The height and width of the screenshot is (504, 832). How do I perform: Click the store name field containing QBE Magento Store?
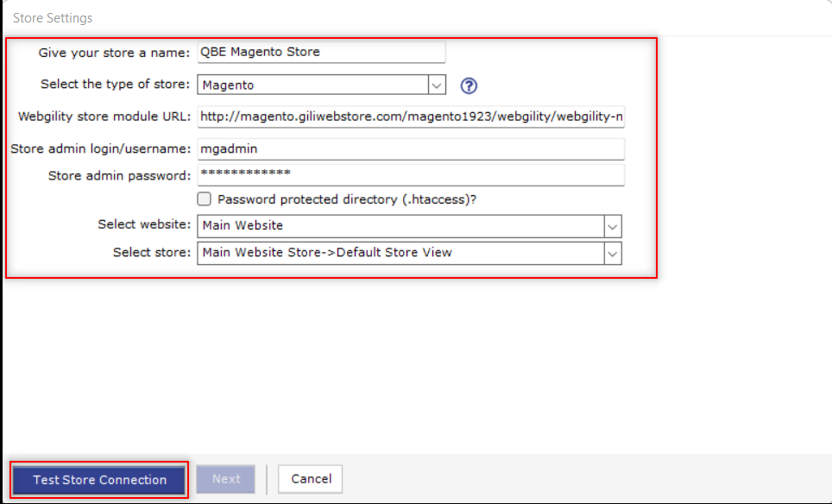pos(321,52)
